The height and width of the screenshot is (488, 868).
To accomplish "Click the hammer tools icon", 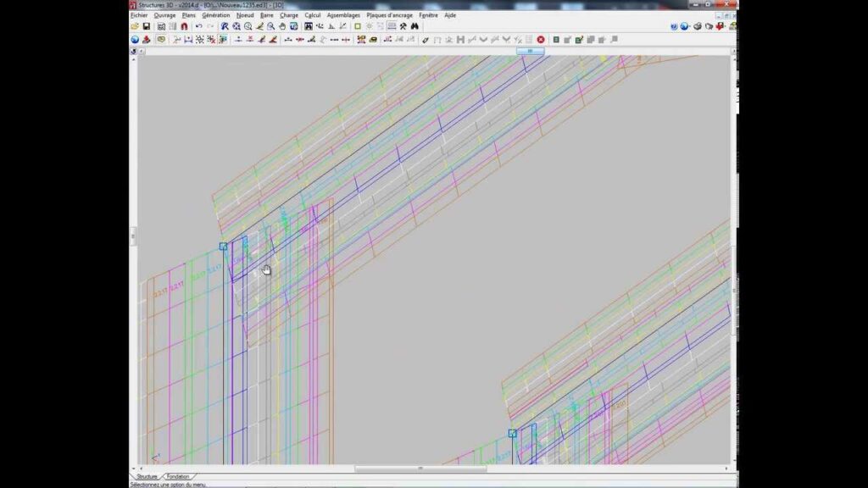I will [403, 26].
